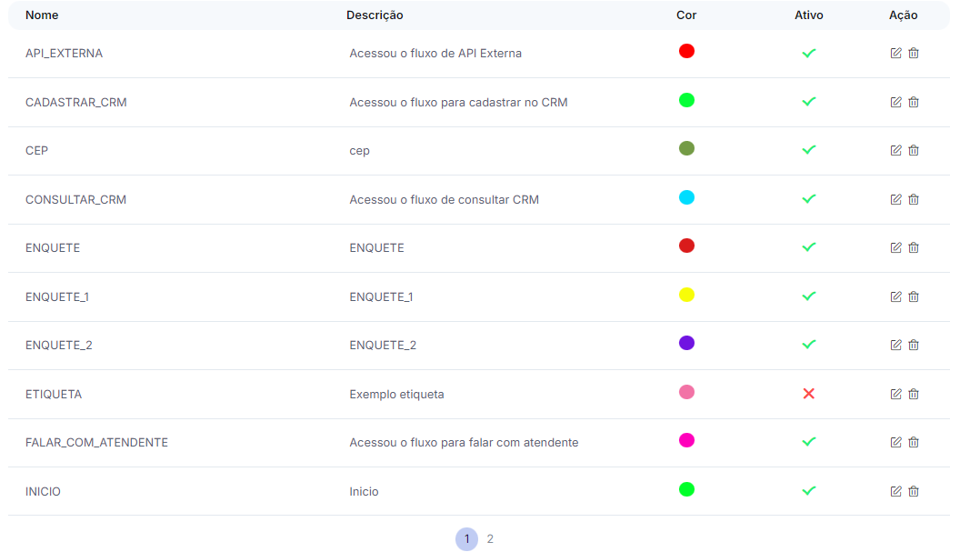Delete the ENQUETE row

point(914,247)
